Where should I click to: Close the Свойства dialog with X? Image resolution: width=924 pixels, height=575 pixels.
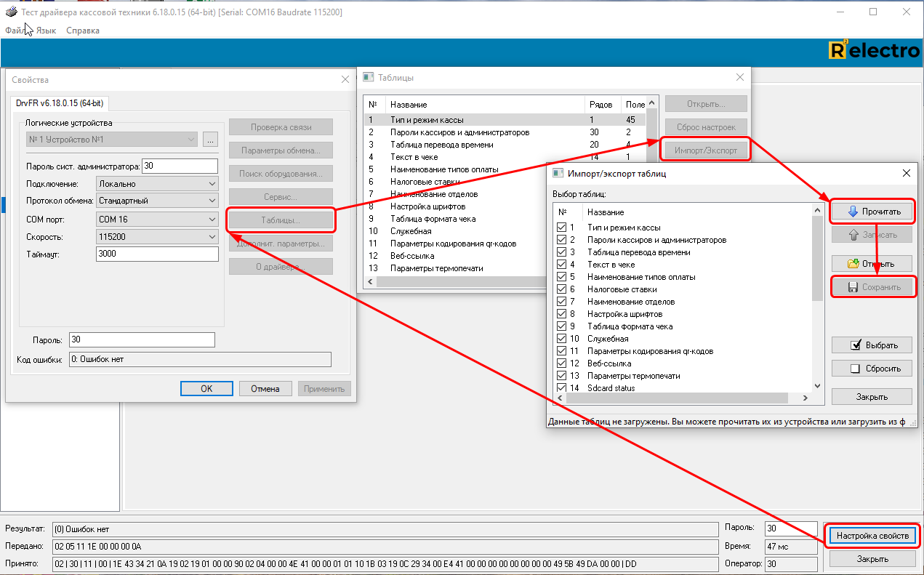[x=345, y=79]
